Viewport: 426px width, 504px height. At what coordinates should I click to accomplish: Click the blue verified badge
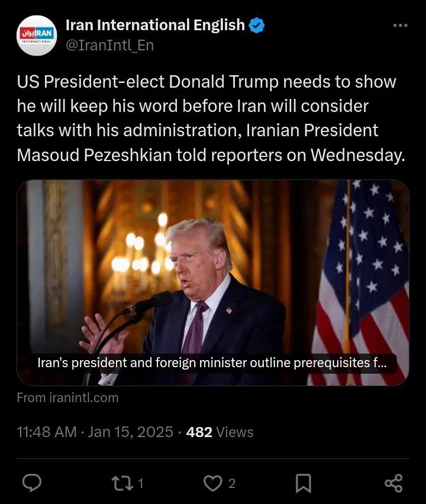[257, 25]
